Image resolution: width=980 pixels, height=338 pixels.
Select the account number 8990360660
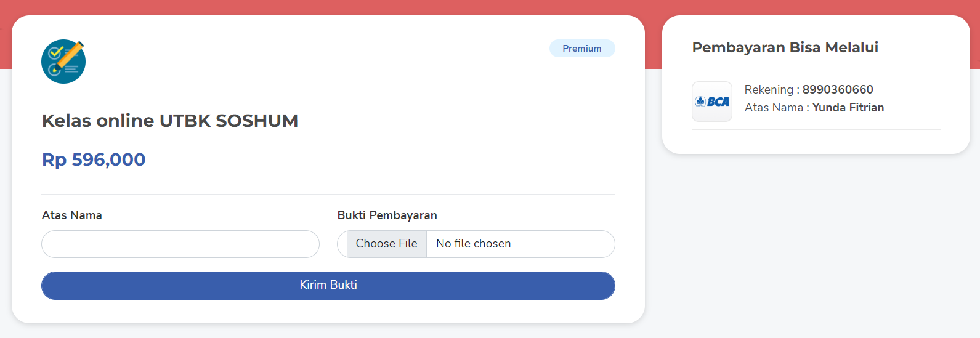tap(838, 90)
